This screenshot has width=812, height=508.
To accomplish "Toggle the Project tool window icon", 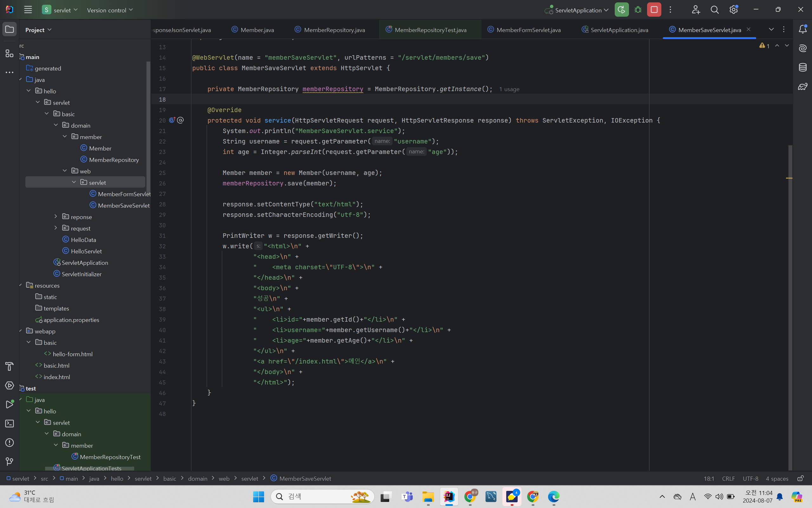I will click(10, 29).
